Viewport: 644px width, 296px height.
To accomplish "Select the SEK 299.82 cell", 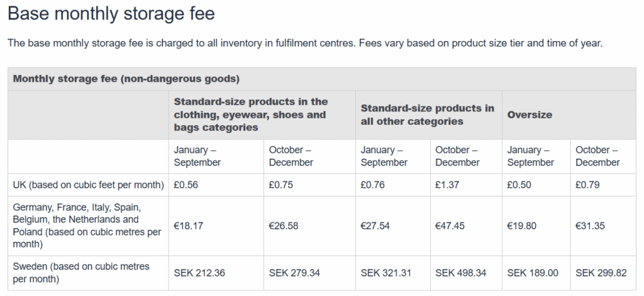I will (601, 273).
